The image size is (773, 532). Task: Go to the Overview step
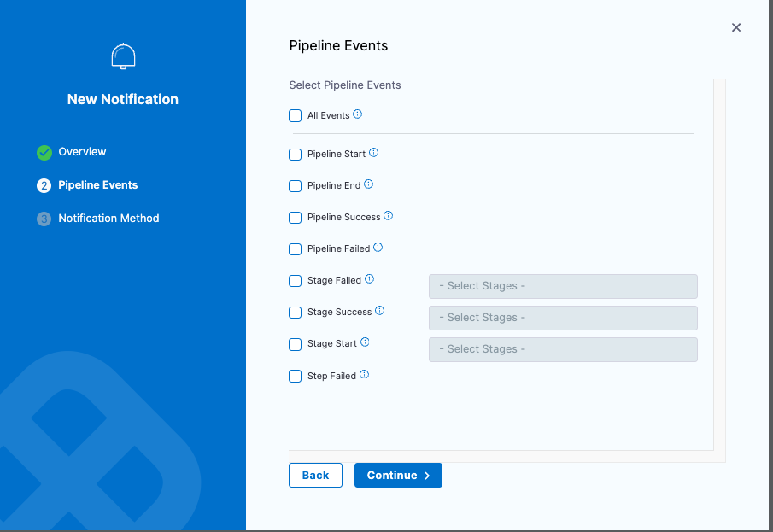point(82,152)
